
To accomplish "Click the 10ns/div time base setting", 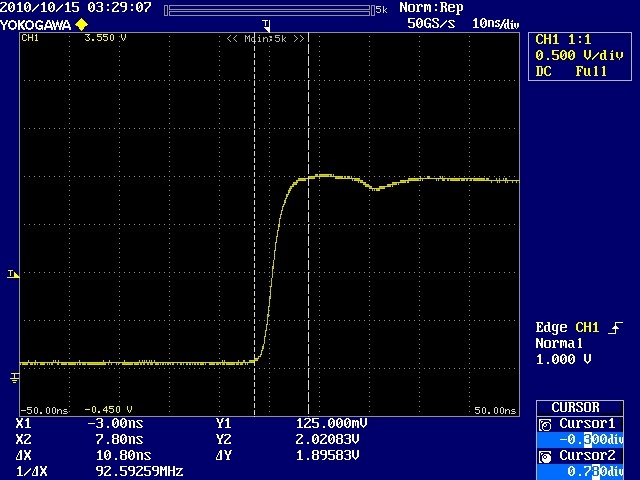I will [x=495, y=22].
